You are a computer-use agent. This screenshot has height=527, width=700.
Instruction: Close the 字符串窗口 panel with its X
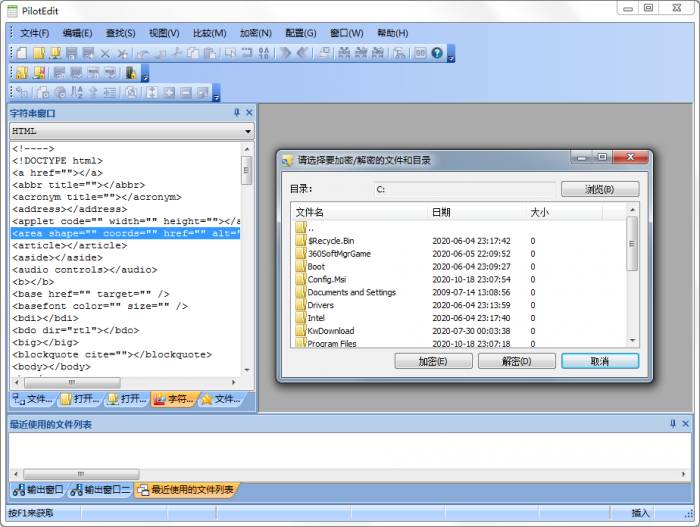248,113
